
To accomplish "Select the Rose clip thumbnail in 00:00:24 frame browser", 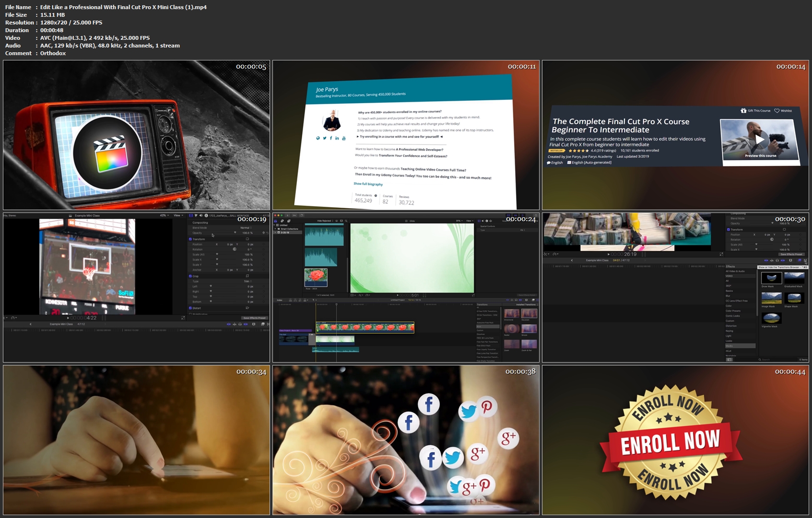I will (x=316, y=278).
